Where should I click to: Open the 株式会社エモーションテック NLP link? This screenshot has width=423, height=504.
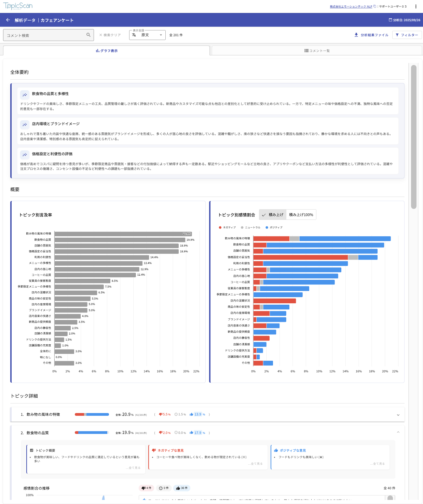click(x=351, y=6)
